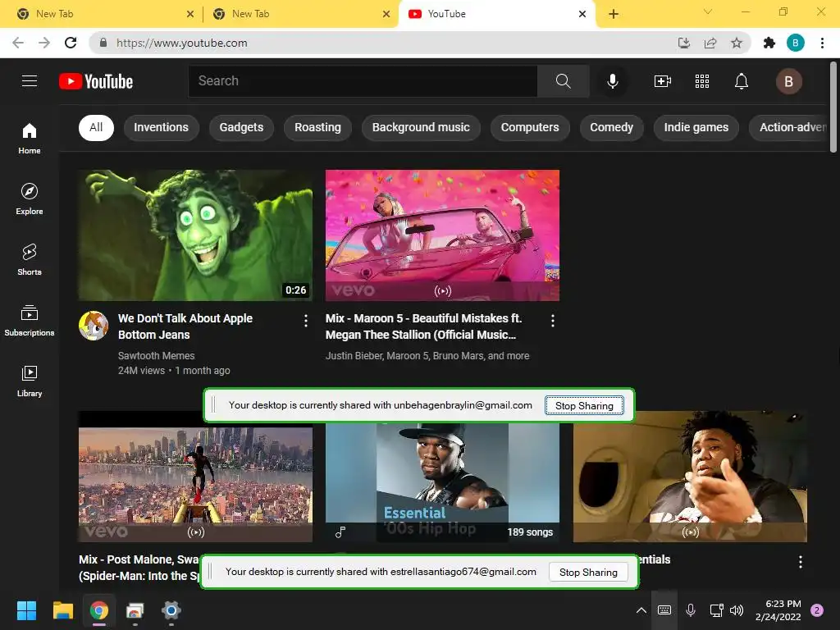Open We Don't Talk About Apple Bottom Jeans title
Image resolution: width=840 pixels, height=630 pixels.
[x=185, y=326]
